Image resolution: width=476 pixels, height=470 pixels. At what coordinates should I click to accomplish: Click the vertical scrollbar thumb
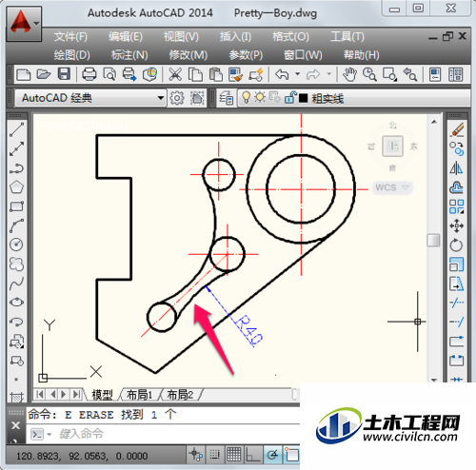click(433, 240)
